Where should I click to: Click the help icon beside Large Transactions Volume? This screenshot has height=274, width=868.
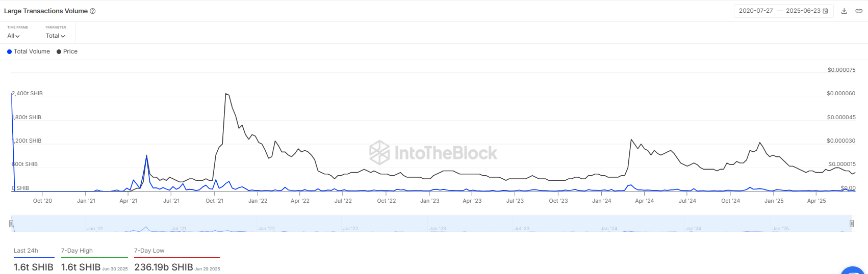pos(93,11)
